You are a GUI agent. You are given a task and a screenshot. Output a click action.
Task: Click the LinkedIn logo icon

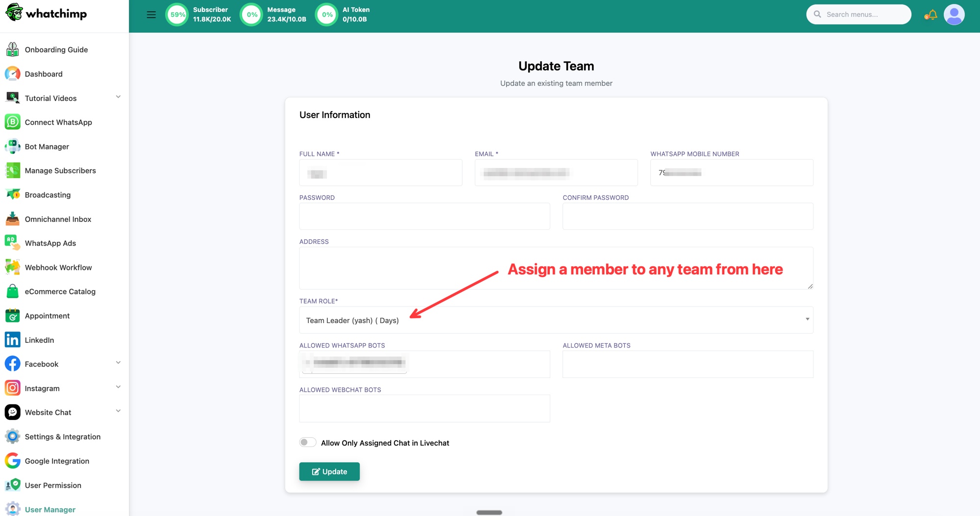pos(12,340)
